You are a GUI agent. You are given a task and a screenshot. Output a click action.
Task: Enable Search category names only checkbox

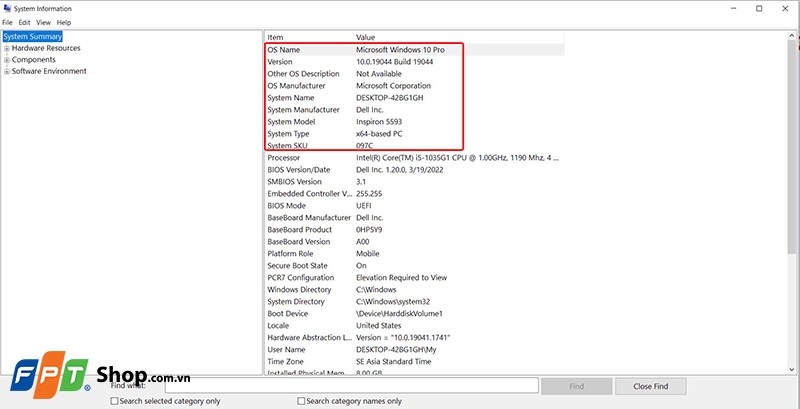(x=302, y=401)
